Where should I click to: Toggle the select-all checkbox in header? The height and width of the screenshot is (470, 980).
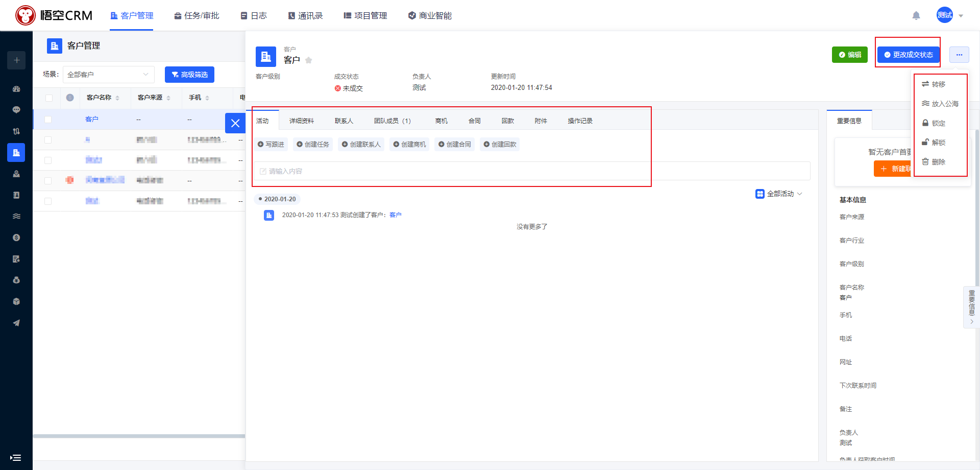(49, 98)
